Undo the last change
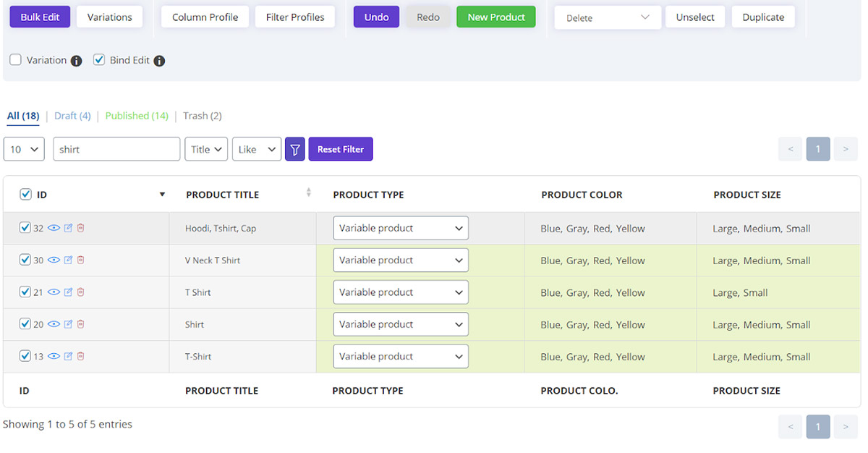 (x=376, y=17)
